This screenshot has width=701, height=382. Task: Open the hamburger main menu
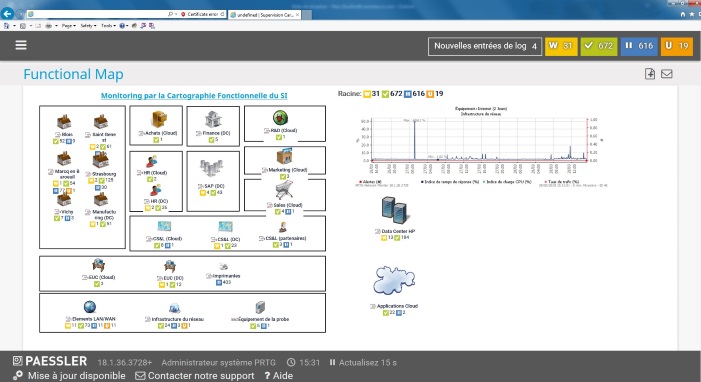pos(21,45)
